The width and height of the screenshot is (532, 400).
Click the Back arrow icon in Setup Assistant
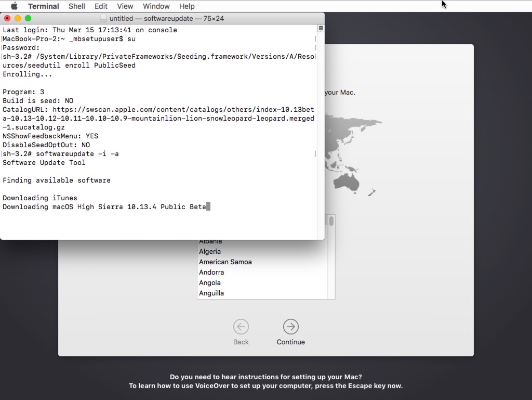point(241,327)
